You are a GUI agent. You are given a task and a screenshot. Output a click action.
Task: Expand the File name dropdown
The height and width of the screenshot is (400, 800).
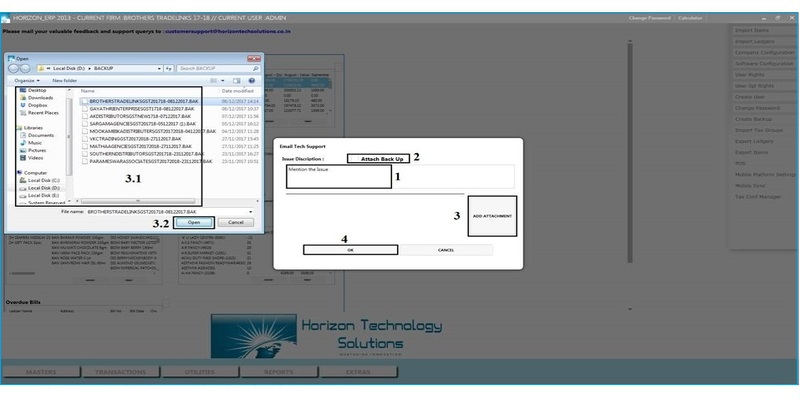click(x=251, y=211)
